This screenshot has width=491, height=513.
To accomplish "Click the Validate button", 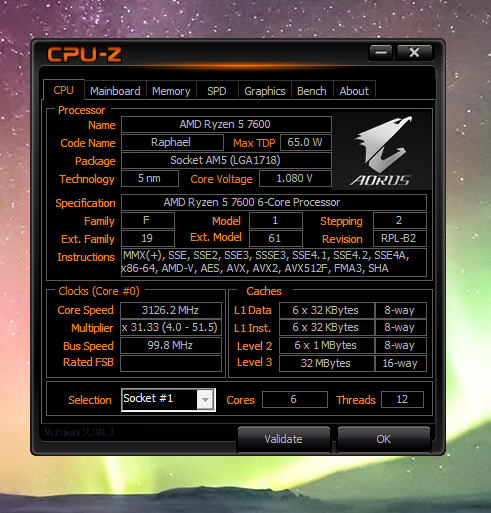I will tap(284, 439).
